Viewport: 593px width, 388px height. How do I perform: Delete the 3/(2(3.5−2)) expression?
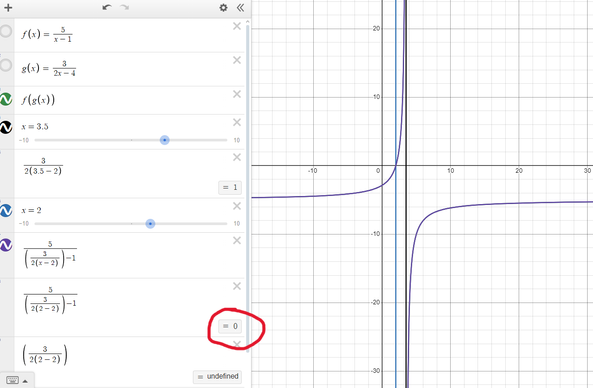(x=237, y=157)
